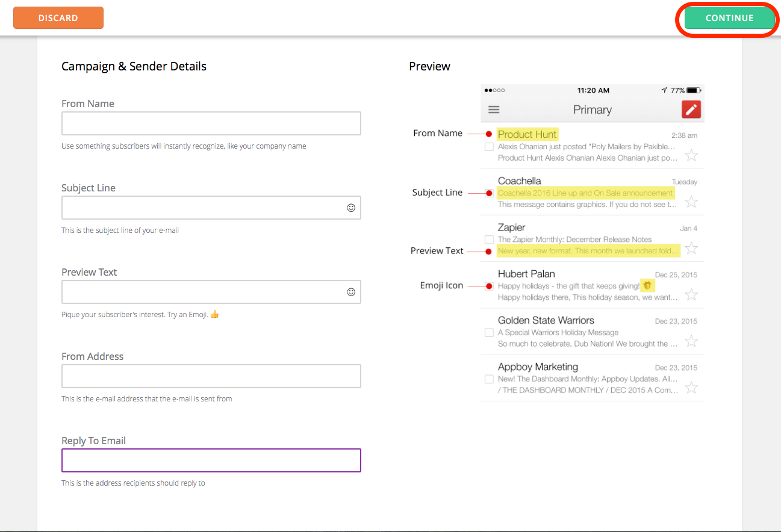Click the From Address input field
Screen dimensions: 781x532
coord(211,376)
